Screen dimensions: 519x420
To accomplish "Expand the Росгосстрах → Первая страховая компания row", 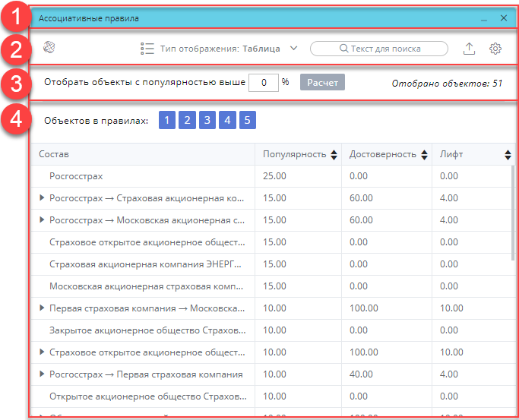I will click(x=42, y=374).
